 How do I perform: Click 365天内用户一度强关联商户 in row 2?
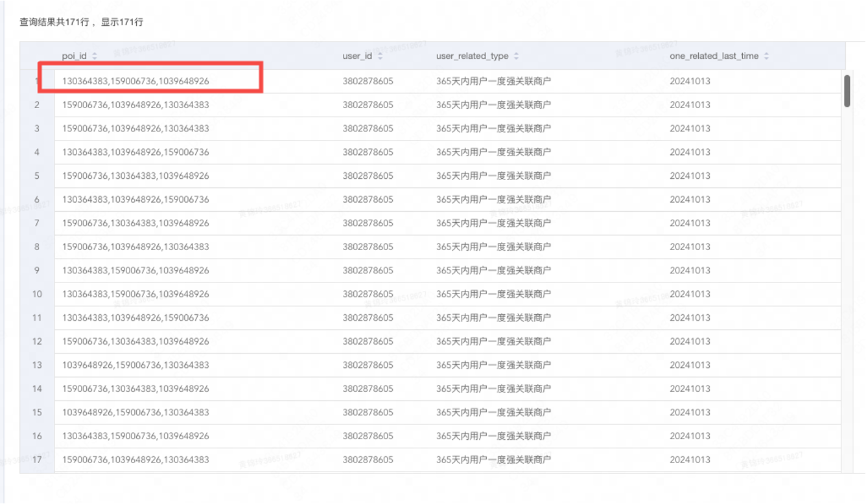pyautogui.click(x=493, y=105)
